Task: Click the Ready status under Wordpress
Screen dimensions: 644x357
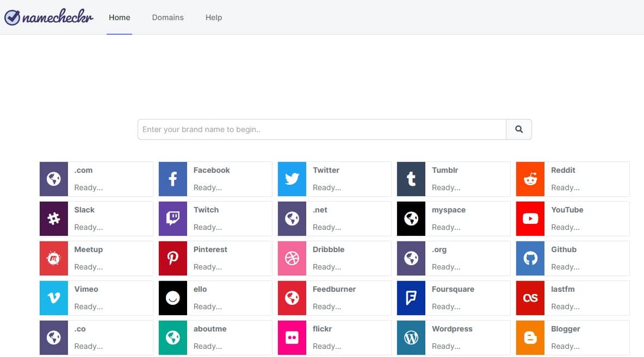Action: tap(446, 346)
